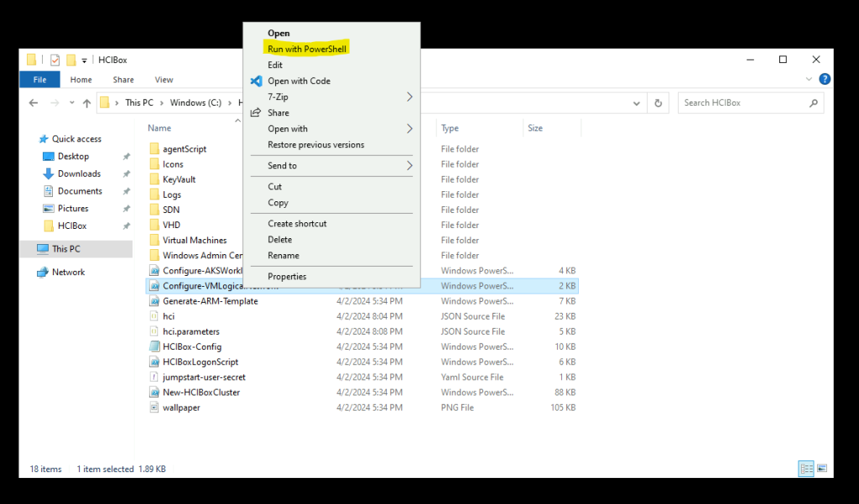Click the Network icon in sidebar
Screen dimensions: 859x504
(x=42, y=273)
